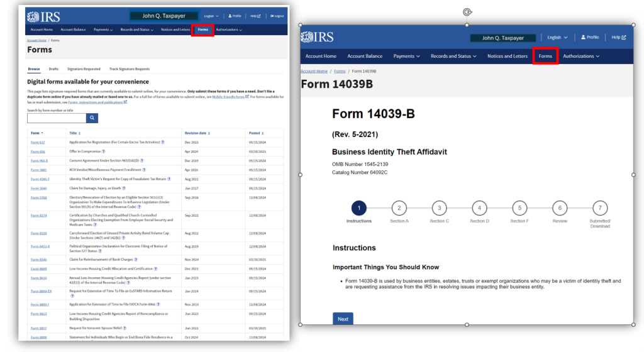Sort table by Revision date column
Image resolution: width=644 pixels, height=352 pixels.
(x=197, y=133)
